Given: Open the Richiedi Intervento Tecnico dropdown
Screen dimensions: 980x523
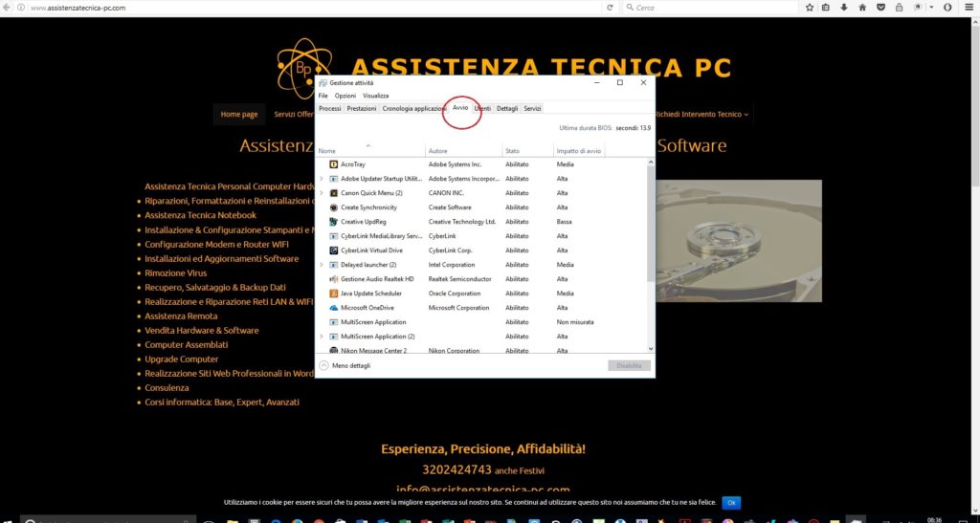Looking at the screenshot, I should tap(701, 114).
